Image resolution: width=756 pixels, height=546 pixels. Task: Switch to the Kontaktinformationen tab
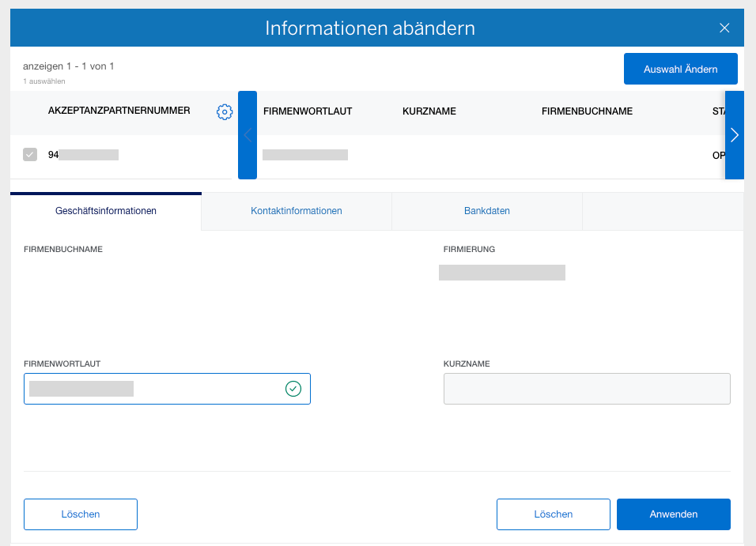296,211
